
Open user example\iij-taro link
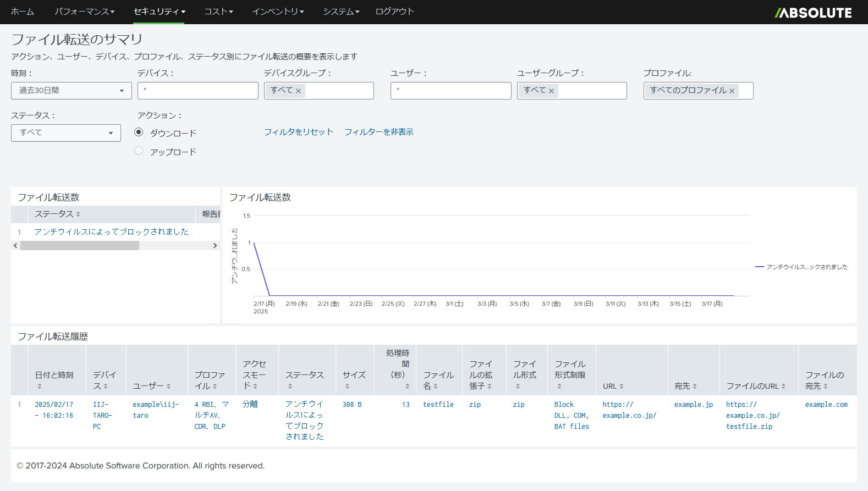(x=156, y=410)
